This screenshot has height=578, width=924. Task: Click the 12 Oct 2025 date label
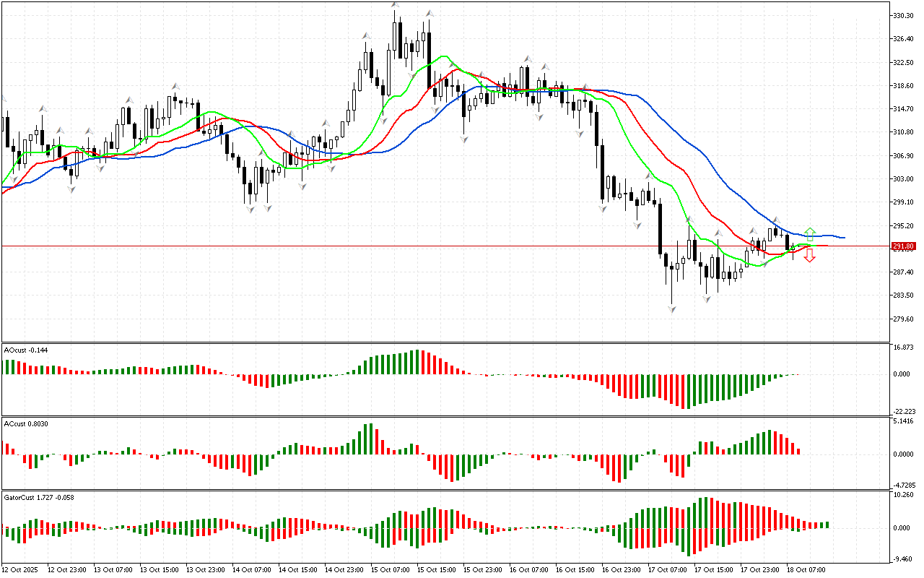[20, 570]
